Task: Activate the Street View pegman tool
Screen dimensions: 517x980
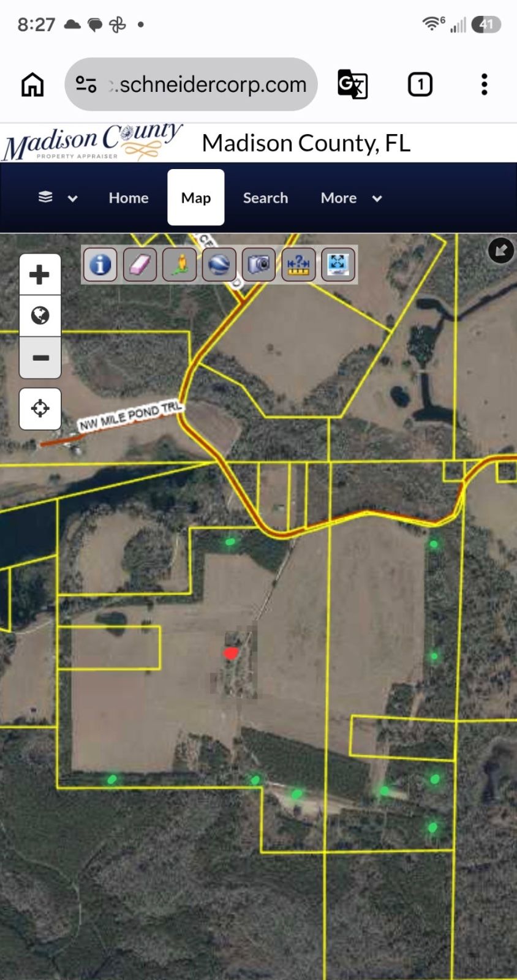Action: pos(179,265)
